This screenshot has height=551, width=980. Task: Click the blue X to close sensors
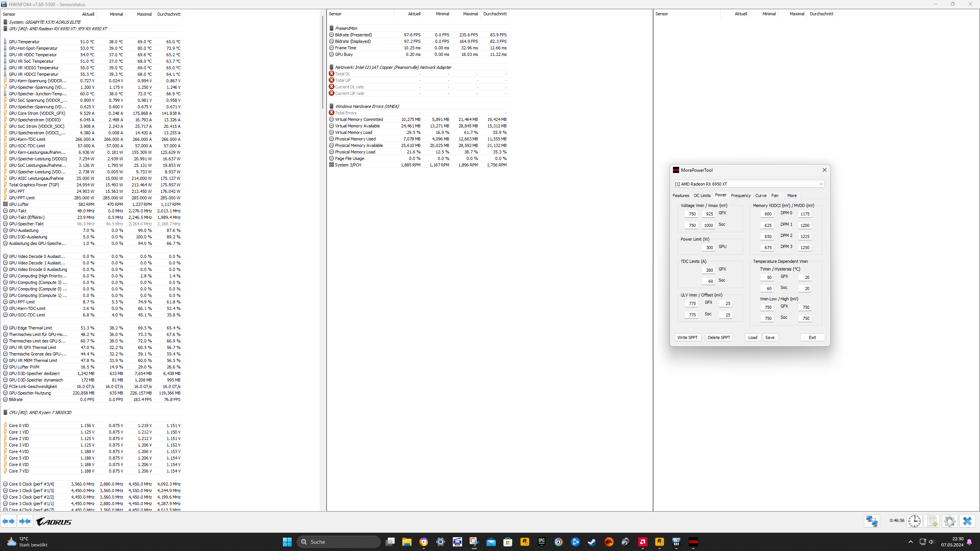pyautogui.click(x=967, y=521)
